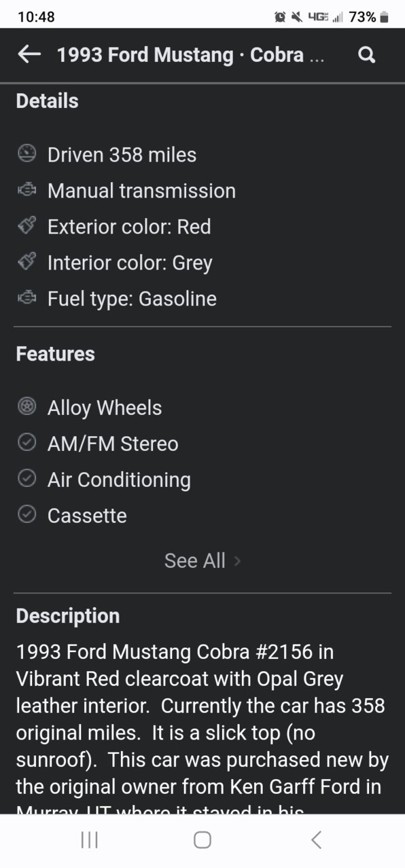Open search with the magnifier icon
Viewport: 405px width, 868px height.
click(366, 55)
